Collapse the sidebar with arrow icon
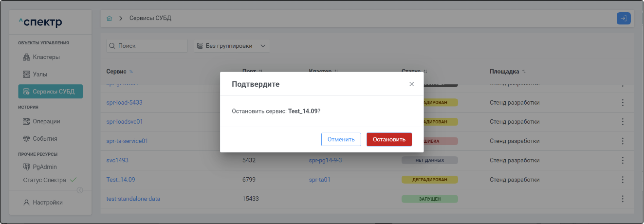Screen dimensions: 644x224 tap(80, 190)
